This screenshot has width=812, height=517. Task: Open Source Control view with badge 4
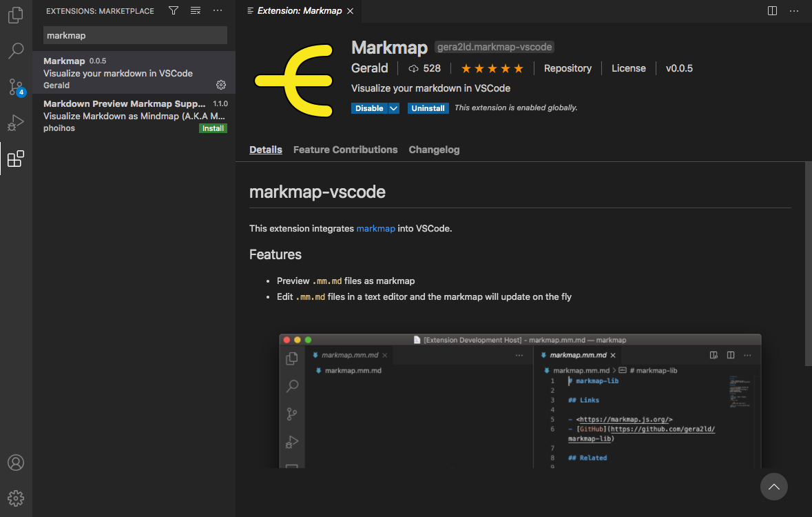pos(16,87)
